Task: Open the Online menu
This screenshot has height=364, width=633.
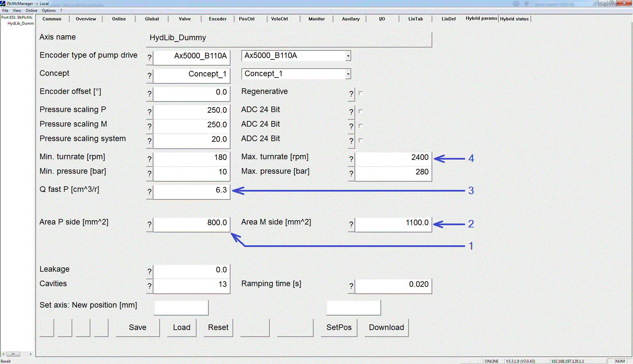Action: tap(31, 11)
